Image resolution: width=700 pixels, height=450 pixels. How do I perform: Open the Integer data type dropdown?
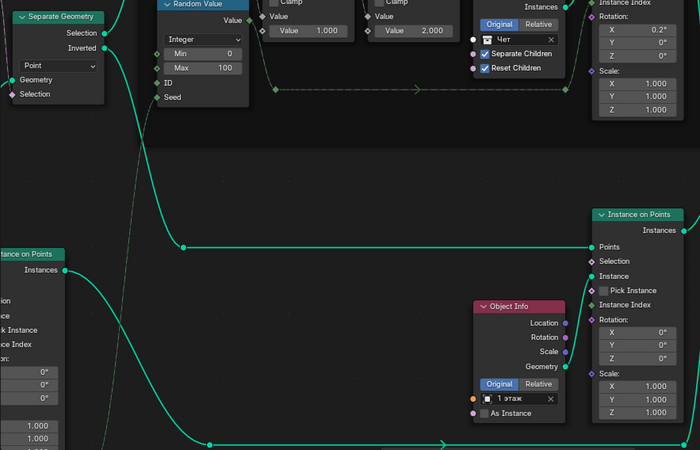pyautogui.click(x=203, y=39)
